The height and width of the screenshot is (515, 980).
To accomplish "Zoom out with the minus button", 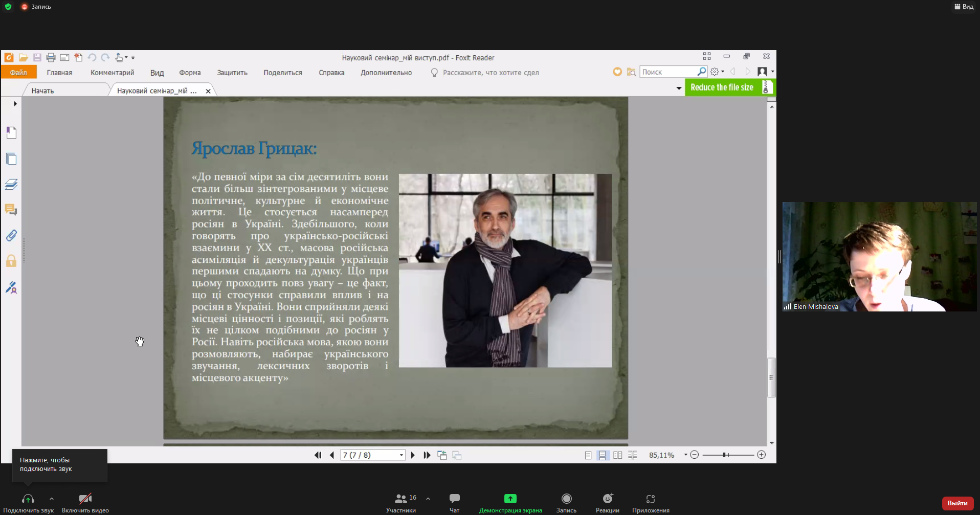I will [694, 455].
